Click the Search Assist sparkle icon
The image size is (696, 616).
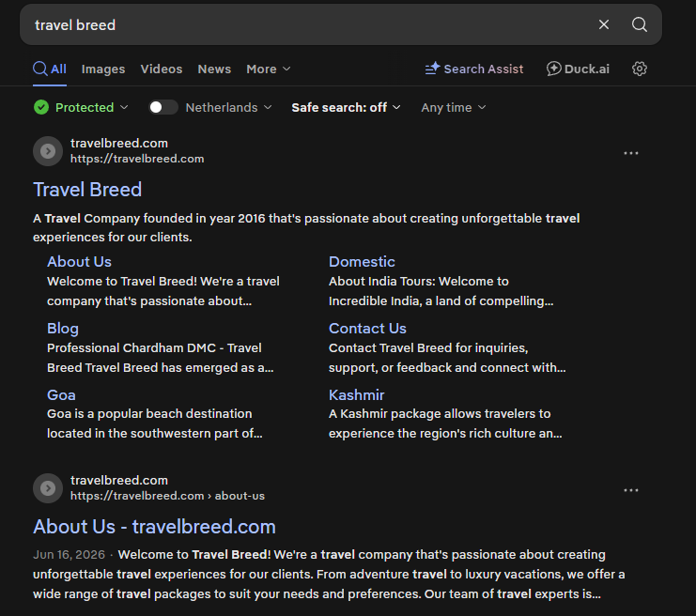click(432, 69)
